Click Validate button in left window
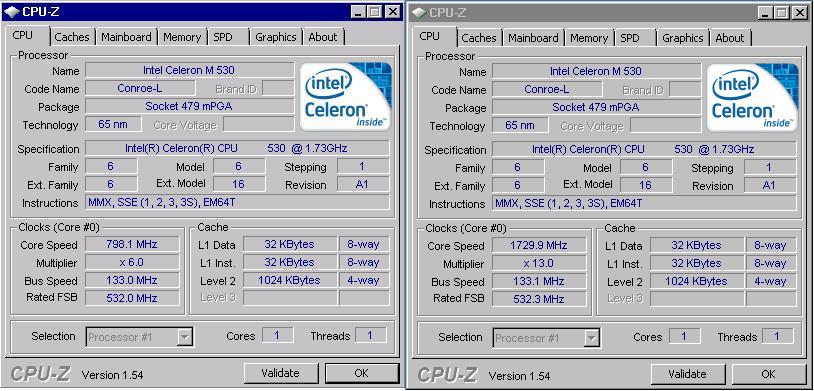This screenshot has width=814, height=391. (x=280, y=373)
